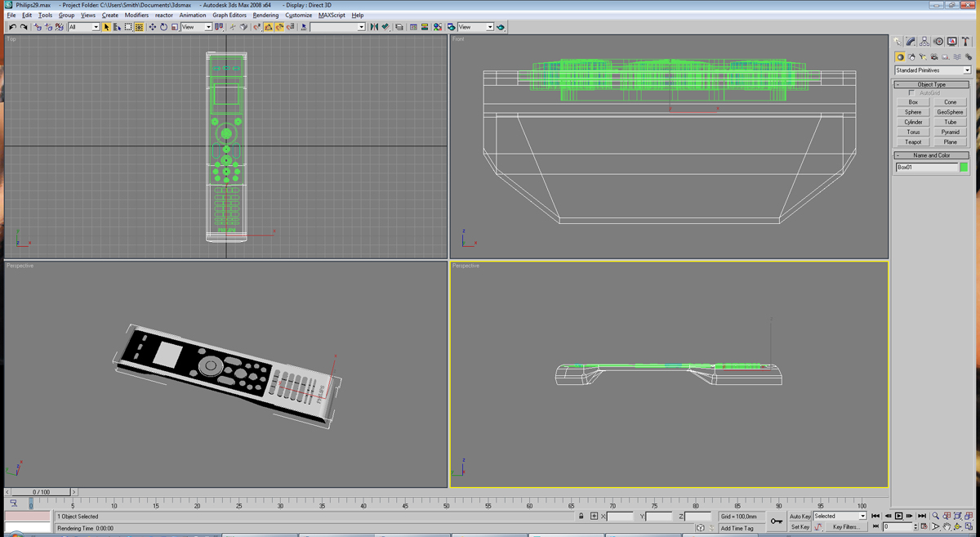Toggle the selection lock padlock
980x537 pixels.
click(x=581, y=517)
